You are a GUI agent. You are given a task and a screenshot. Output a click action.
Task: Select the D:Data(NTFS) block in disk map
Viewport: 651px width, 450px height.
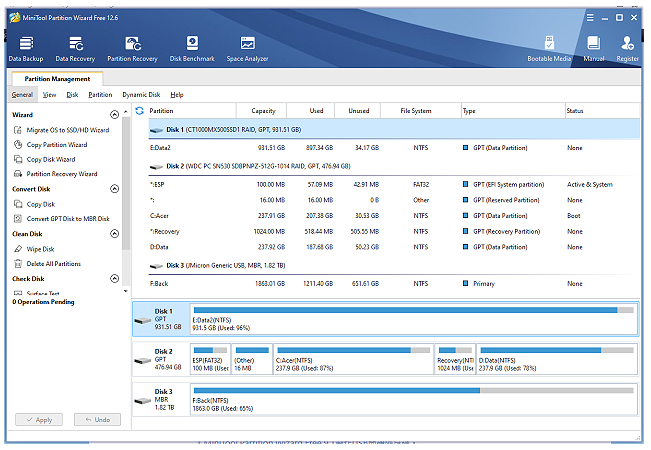click(x=557, y=359)
